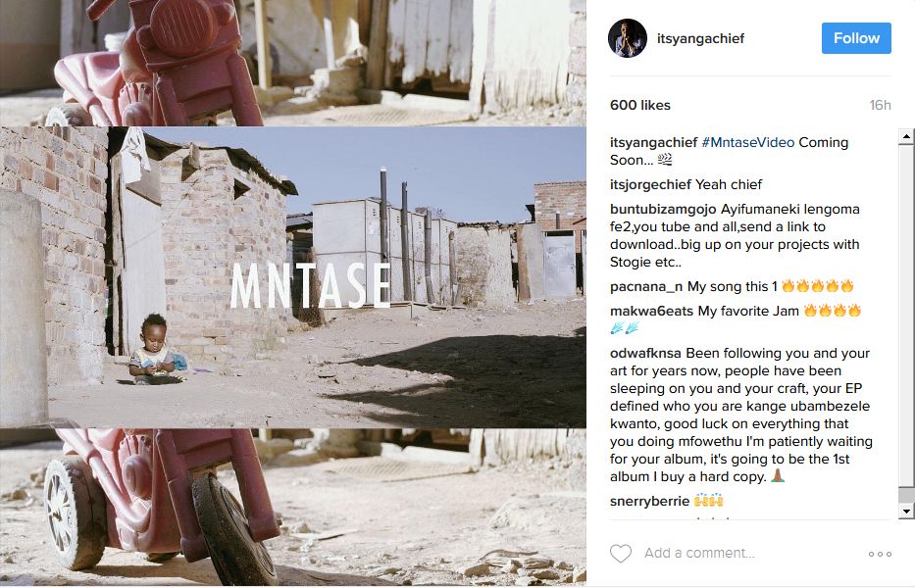This screenshot has width=915, height=588.
Task: Visit pacnana_n commenter profile
Action: coord(646,287)
